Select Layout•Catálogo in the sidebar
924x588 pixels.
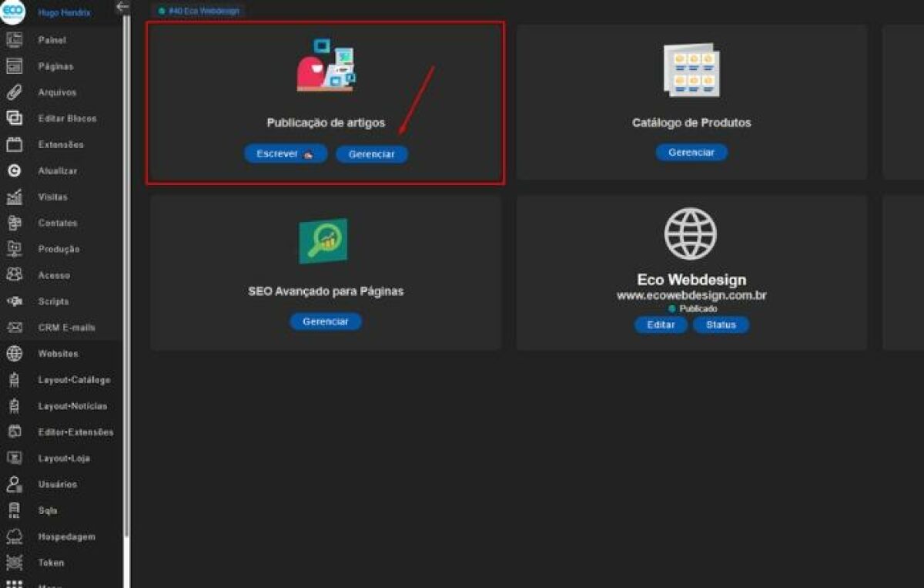click(74, 380)
